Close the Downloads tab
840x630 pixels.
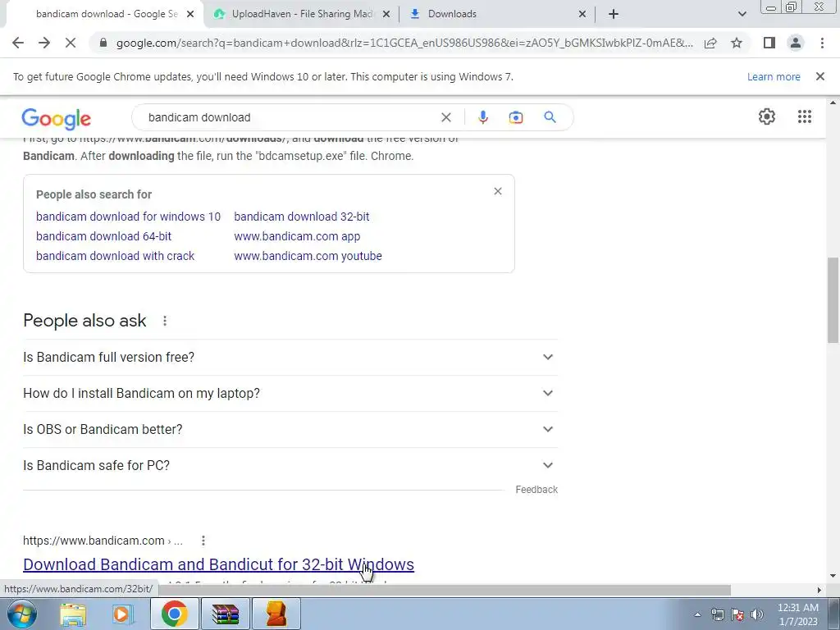click(x=582, y=14)
